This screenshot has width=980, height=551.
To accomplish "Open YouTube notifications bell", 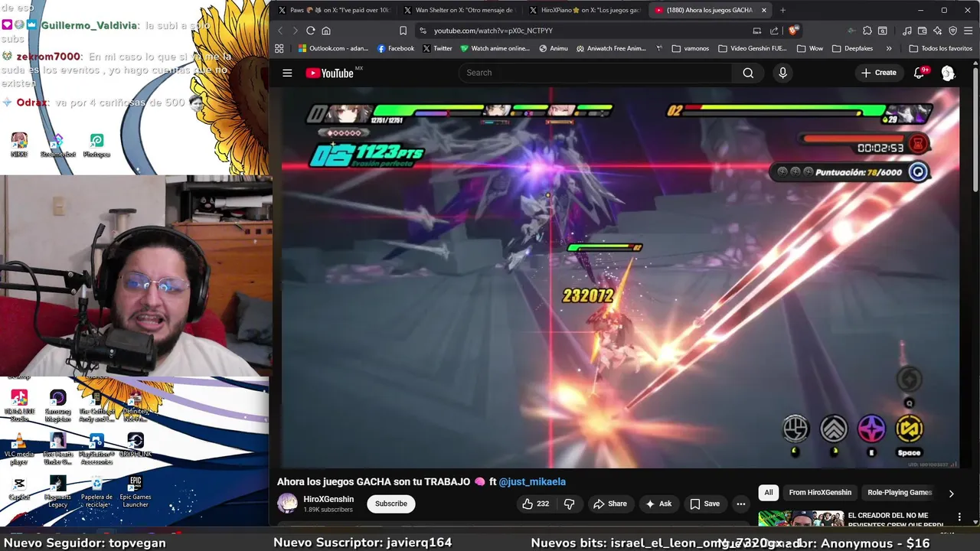I will [920, 73].
